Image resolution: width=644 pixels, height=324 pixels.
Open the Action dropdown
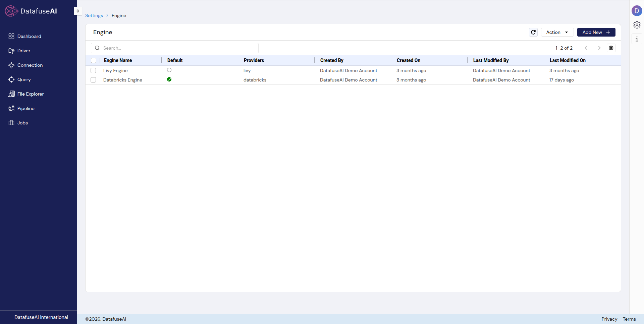pyautogui.click(x=557, y=32)
